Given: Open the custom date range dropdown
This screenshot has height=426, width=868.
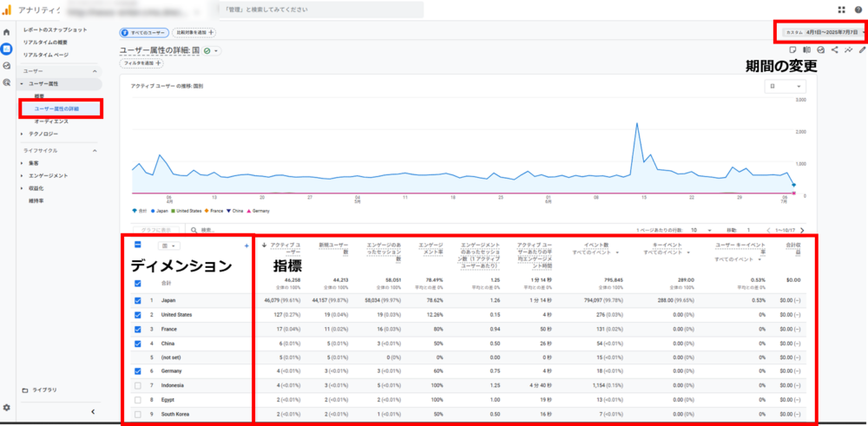Looking at the screenshot, I should coord(820,32).
